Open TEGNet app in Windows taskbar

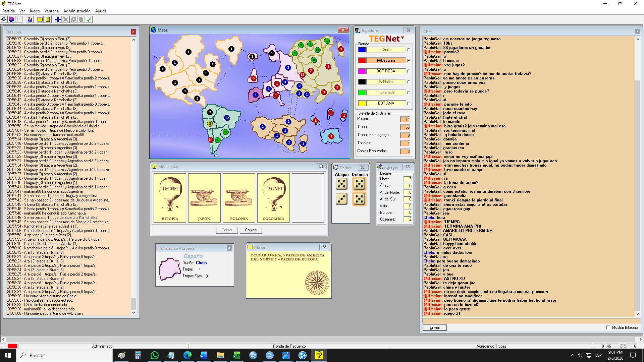[319, 355]
